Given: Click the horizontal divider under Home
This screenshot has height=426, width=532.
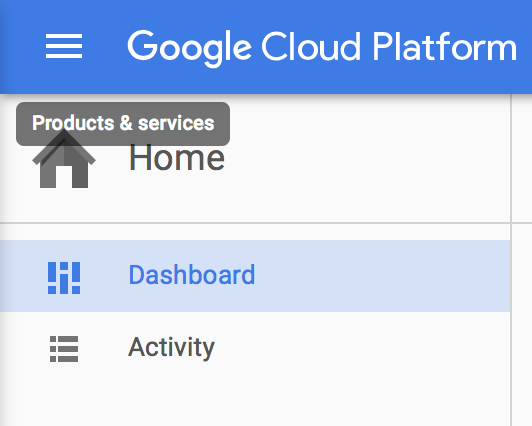Looking at the screenshot, I should click(255, 223).
